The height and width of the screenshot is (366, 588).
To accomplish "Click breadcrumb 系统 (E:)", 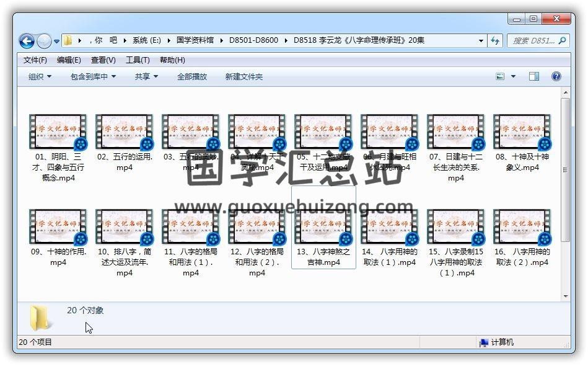I will click(x=147, y=40).
